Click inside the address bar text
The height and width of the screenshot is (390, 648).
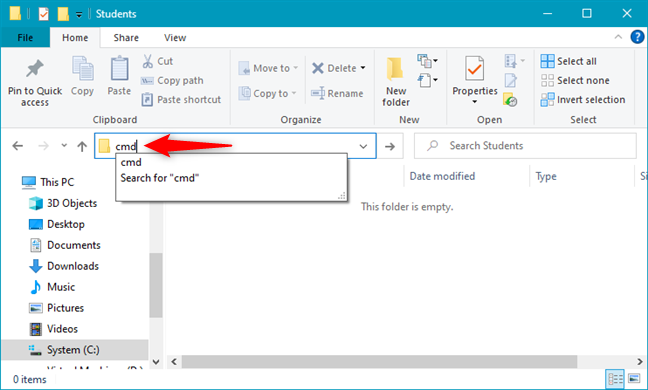(x=126, y=146)
